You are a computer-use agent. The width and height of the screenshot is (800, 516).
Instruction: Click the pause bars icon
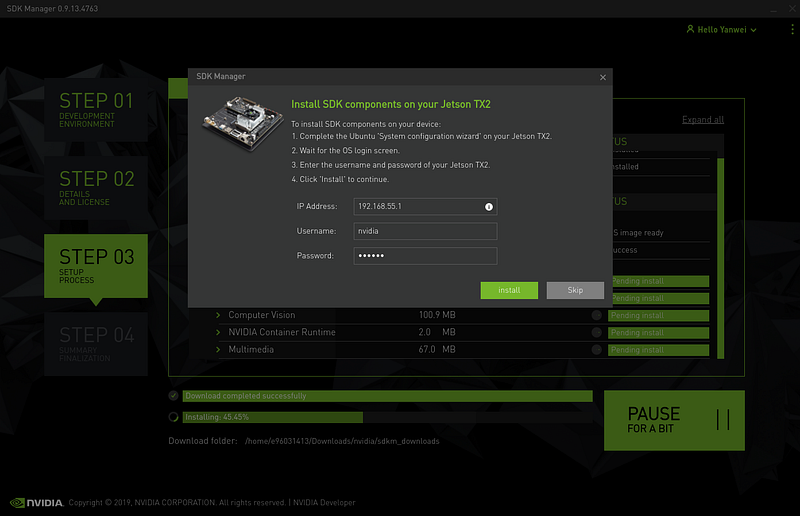[x=723, y=420]
